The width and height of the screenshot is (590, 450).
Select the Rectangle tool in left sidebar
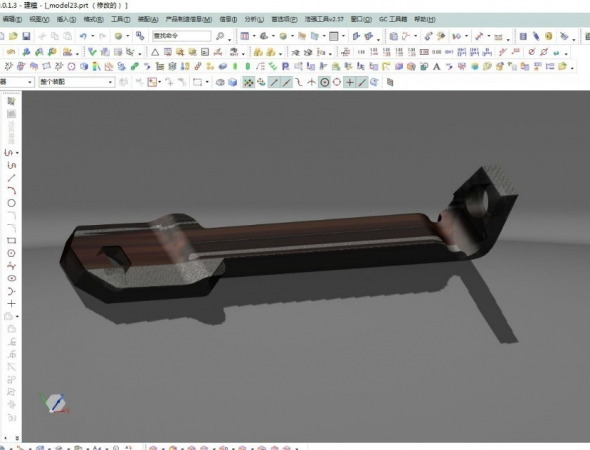point(11,241)
